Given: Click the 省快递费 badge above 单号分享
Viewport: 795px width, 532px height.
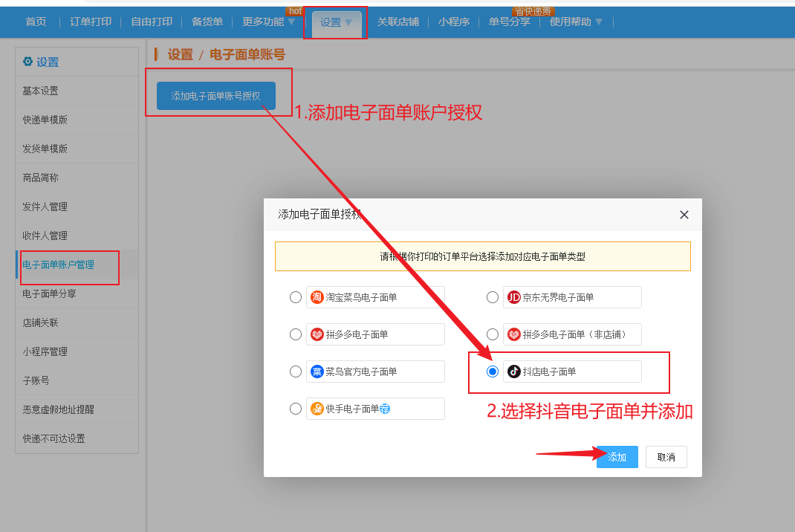Looking at the screenshot, I should (x=533, y=11).
